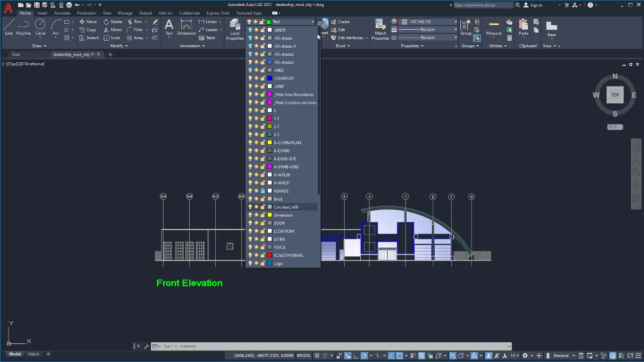Click the Model tab at bottom

click(x=15, y=353)
